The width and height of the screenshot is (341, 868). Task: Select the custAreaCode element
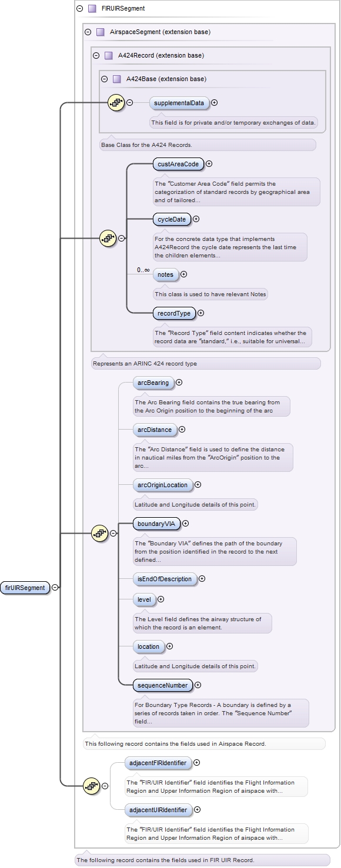pyautogui.click(x=178, y=165)
